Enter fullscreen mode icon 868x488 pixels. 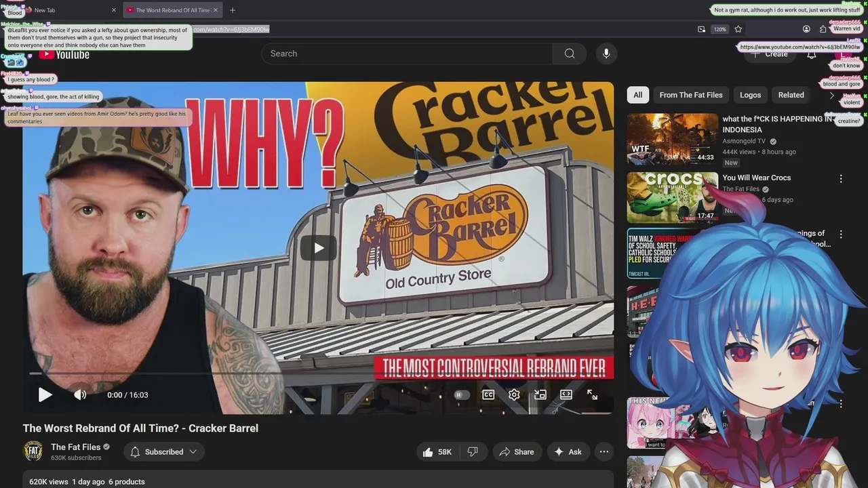[x=592, y=394]
